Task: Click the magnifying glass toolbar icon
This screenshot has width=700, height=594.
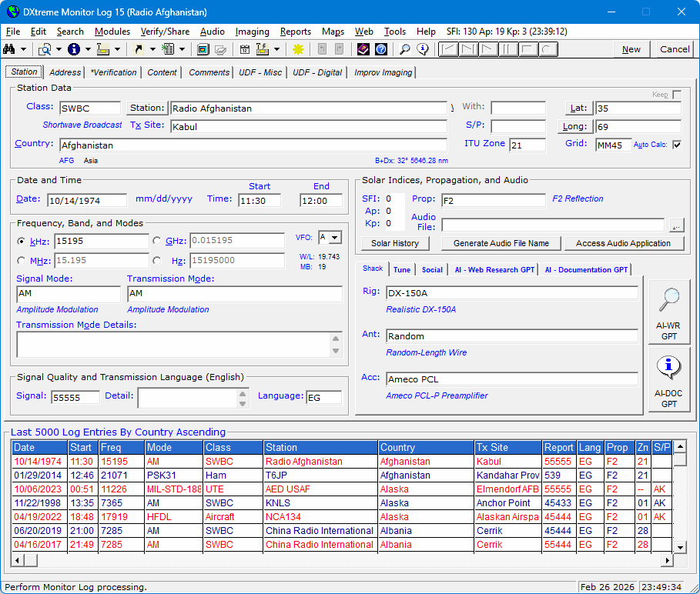Action: click(404, 49)
